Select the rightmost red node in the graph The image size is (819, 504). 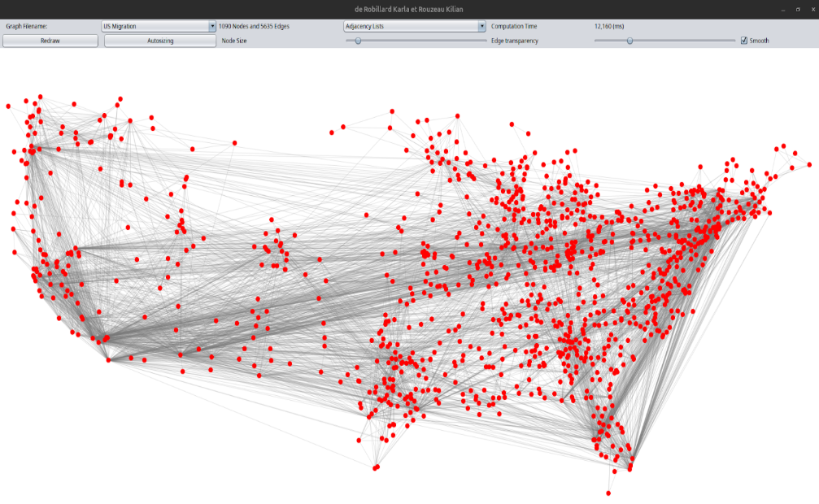(810, 164)
